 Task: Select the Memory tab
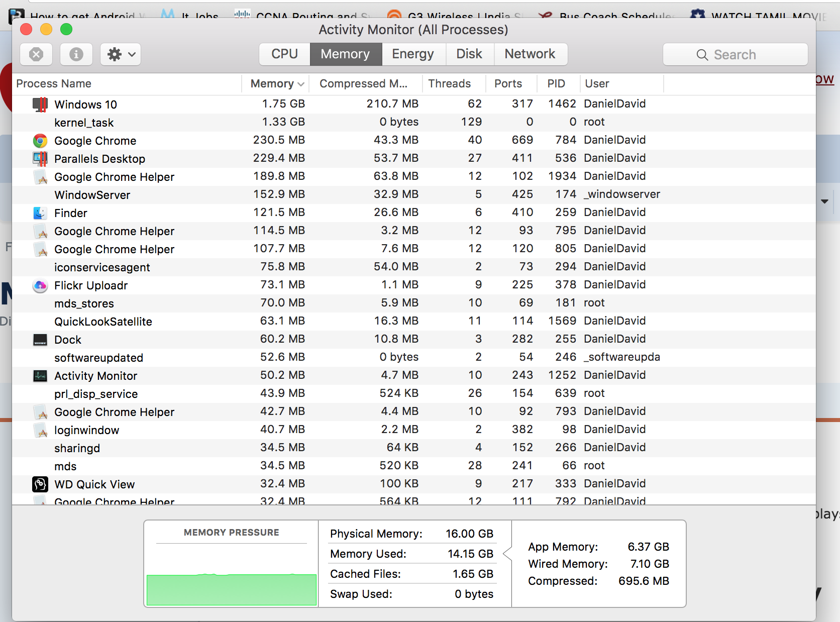(x=346, y=54)
